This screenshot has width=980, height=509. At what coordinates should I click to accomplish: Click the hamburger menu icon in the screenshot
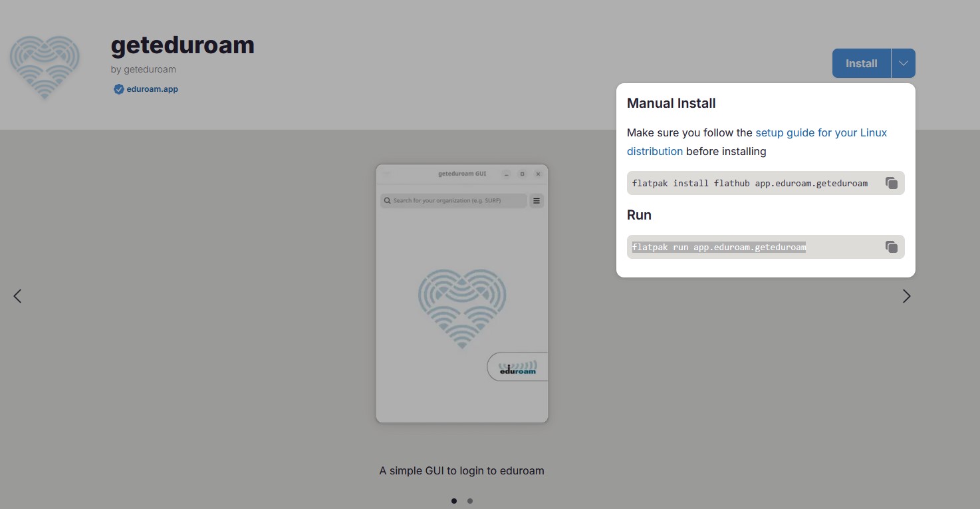(x=537, y=200)
